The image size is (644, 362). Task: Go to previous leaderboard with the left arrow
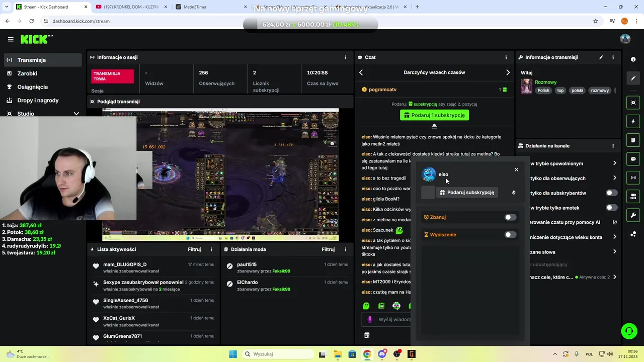click(x=361, y=72)
